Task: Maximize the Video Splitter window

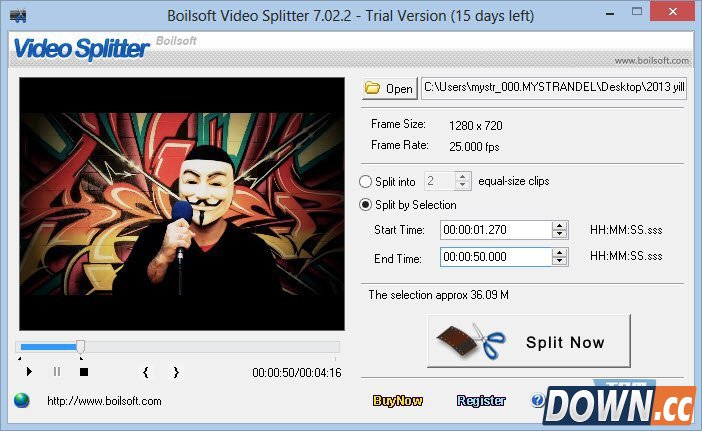Action: click(637, 12)
